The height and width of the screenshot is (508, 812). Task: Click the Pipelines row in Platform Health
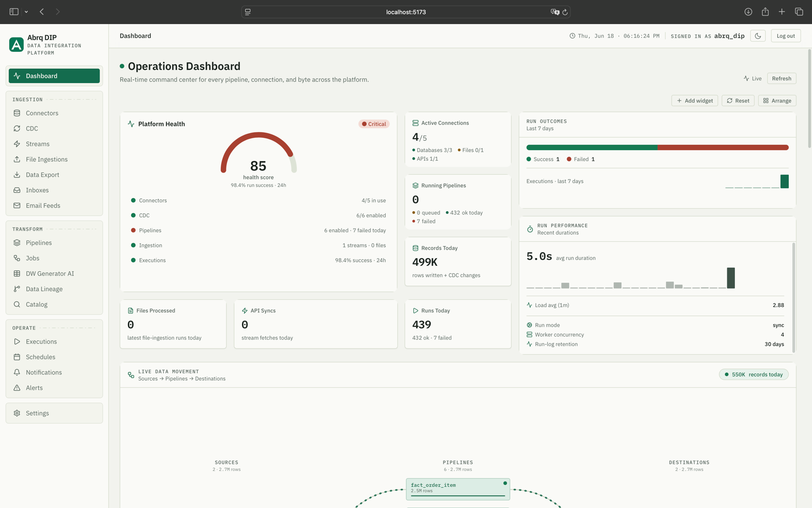tap(258, 230)
